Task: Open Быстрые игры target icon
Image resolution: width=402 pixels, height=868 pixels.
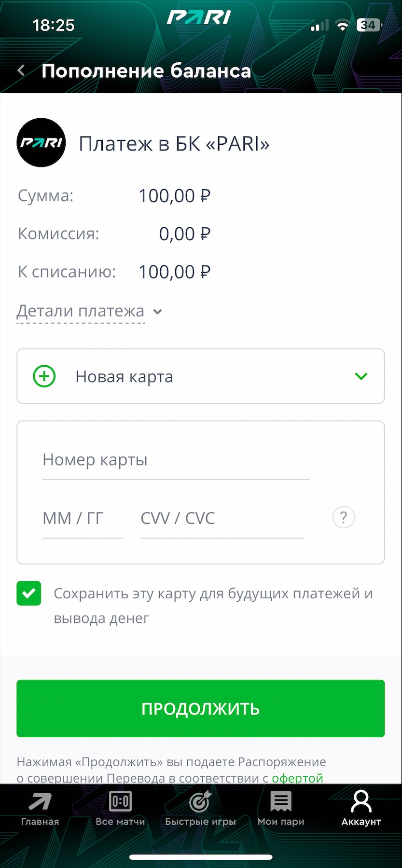Action: 200,802
